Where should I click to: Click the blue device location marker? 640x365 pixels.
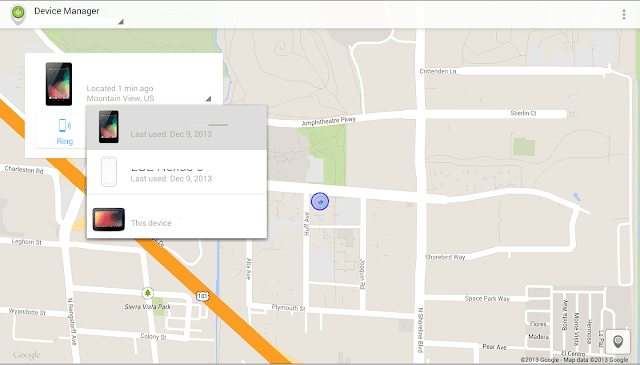tap(320, 201)
